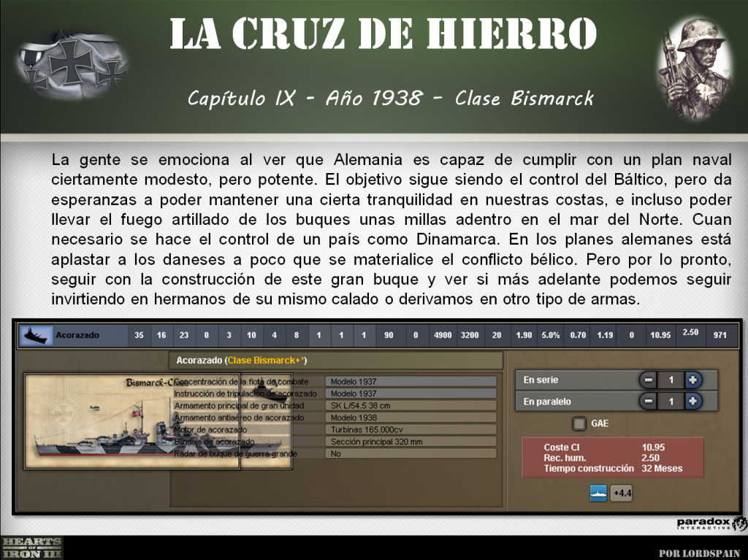Click the Acorazado (Clase Bismarck++) title
Image resolution: width=748 pixels, height=560 pixels.
click(x=241, y=361)
